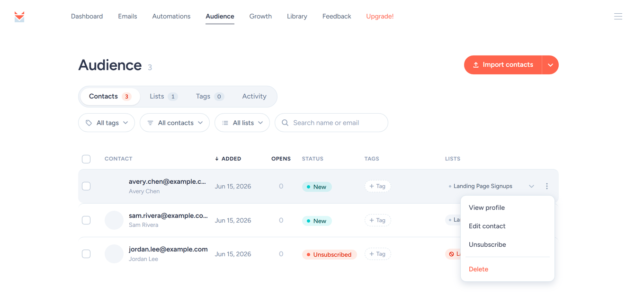Check the sam.rivera contact row checkbox
The image size is (644, 296).
click(86, 220)
